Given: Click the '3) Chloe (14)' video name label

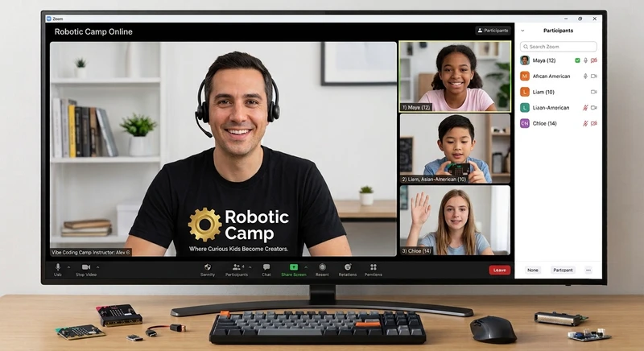Looking at the screenshot, I should tap(416, 251).
